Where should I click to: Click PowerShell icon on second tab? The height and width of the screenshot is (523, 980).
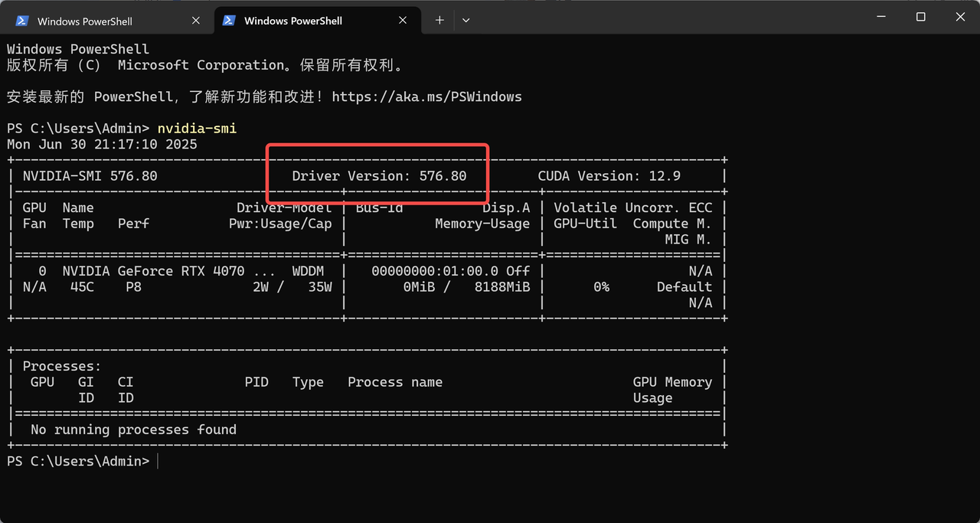[x=229, y=21]
